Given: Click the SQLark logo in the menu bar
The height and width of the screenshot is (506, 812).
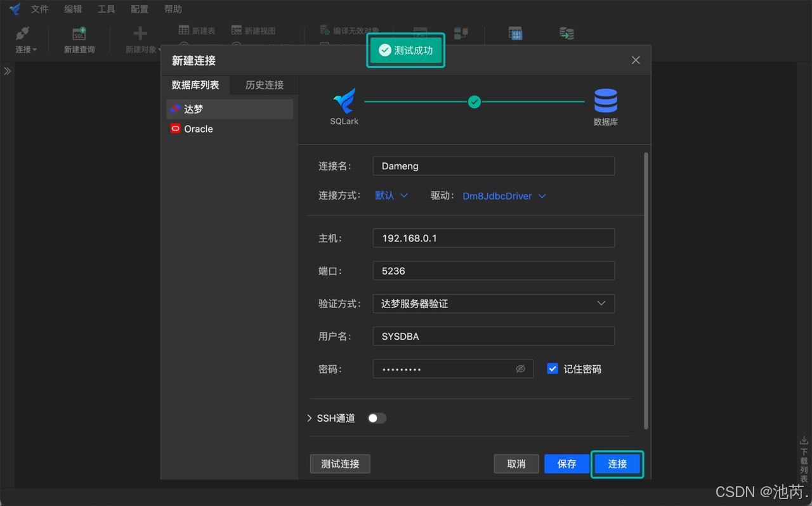Looking at the screenshot, I should click(x=15, y=9).
